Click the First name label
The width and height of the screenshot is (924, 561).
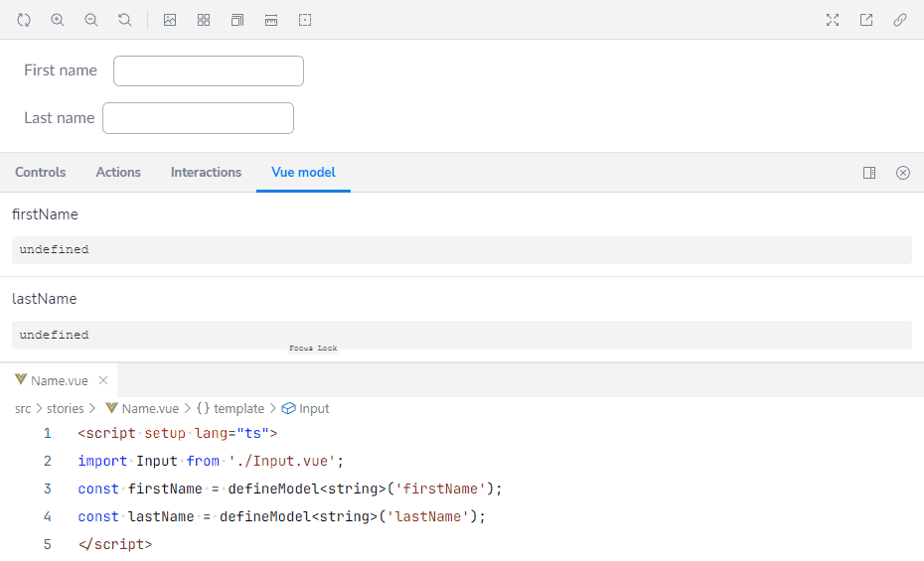pos(61,70)
